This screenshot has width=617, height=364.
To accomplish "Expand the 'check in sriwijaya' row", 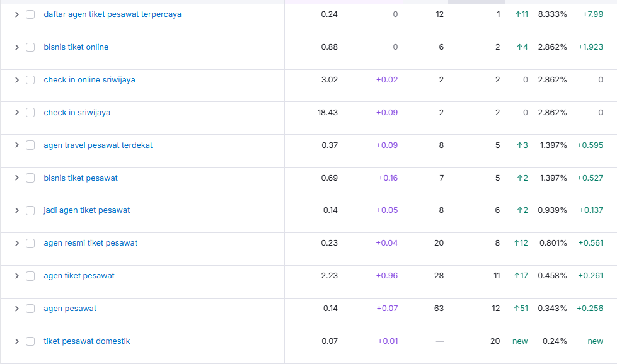I will point(17,113).
